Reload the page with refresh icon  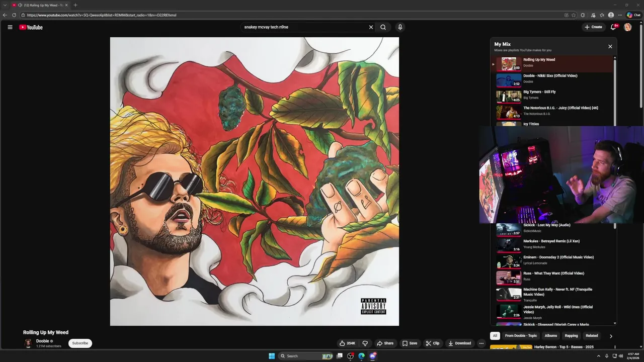point(14,15)
